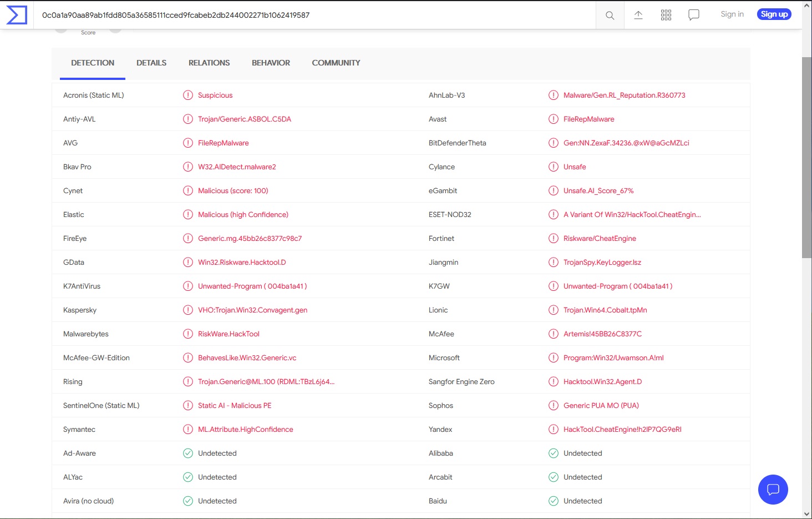Viewport: 812px width, 519px height.
Task: Click the Sign in link
Action: (x=732, y=14)
